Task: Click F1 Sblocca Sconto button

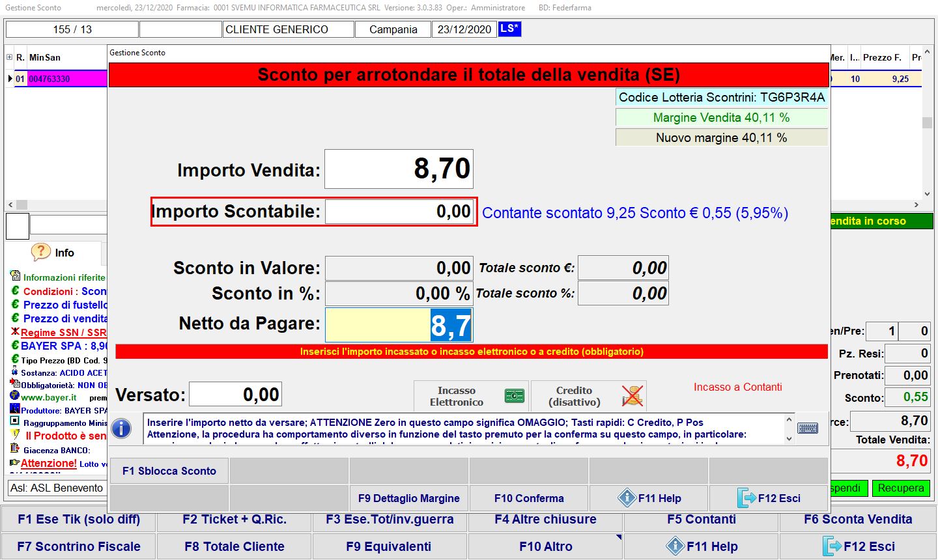Action: click(169, 471)
